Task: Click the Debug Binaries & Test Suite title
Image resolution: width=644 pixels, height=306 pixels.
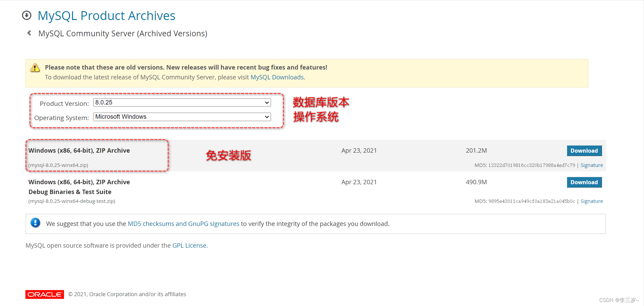Action: 70,192
